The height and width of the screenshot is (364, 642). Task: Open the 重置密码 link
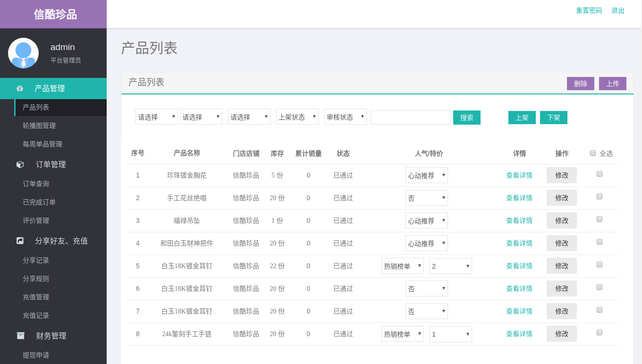tap(589, 10)
